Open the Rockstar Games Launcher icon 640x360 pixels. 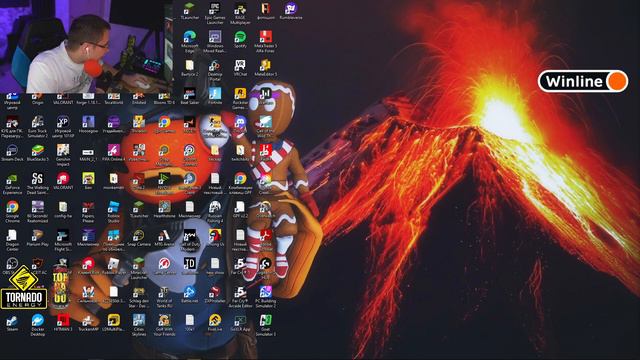pos(240,98)
